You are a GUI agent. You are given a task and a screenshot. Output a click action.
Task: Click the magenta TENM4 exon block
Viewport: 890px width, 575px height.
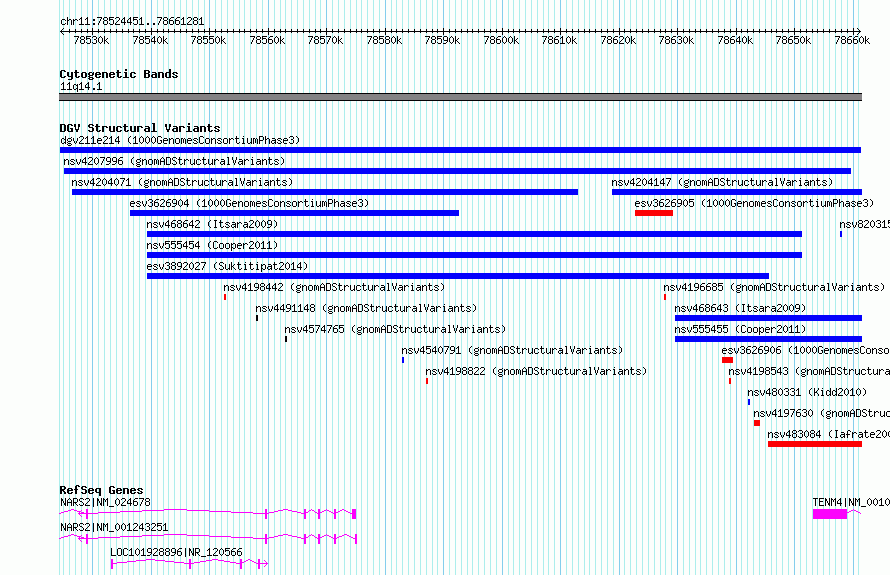(x=830, y=514)
